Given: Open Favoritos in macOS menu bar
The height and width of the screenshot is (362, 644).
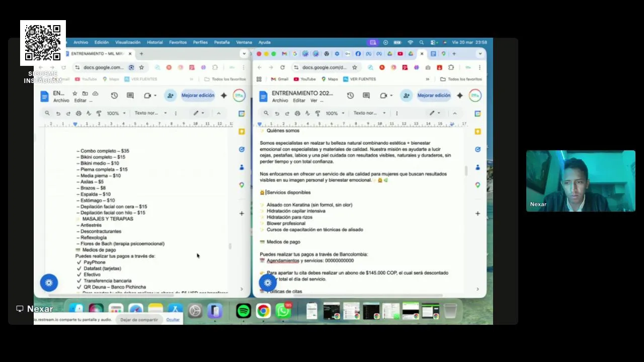Looking at the screenshot, I should (x=178, y=42).
